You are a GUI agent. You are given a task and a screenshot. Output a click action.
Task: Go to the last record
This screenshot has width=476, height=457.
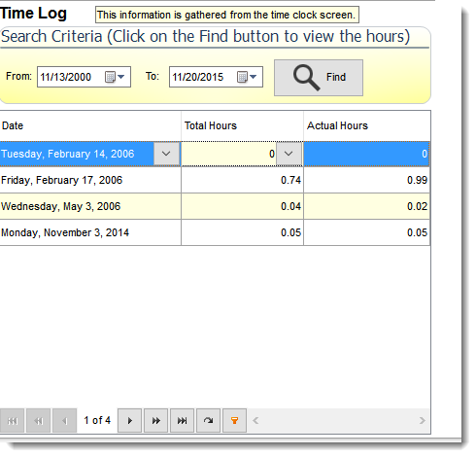pyautogui.click(x=182, y=421)
